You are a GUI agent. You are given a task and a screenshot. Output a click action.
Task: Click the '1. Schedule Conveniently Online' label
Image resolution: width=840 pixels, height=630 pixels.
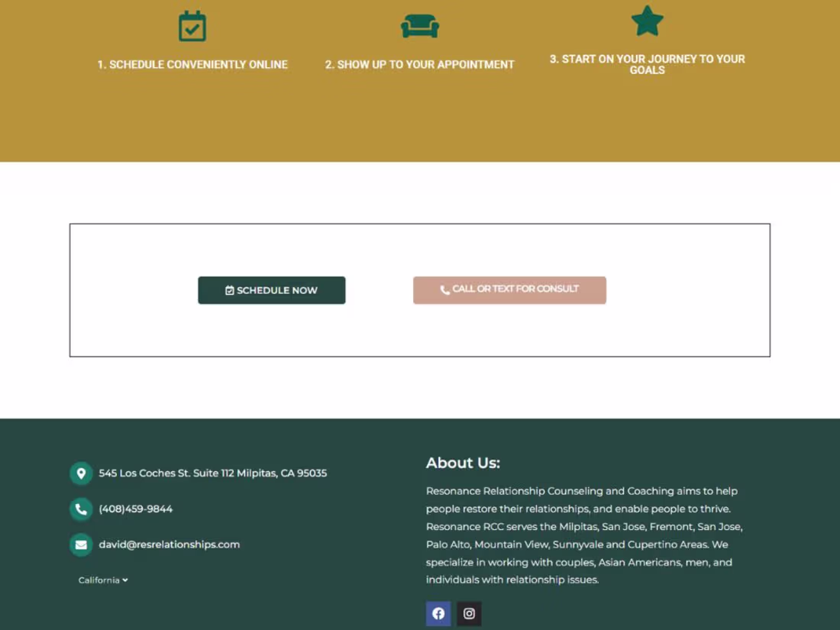[x=192, y=64]
